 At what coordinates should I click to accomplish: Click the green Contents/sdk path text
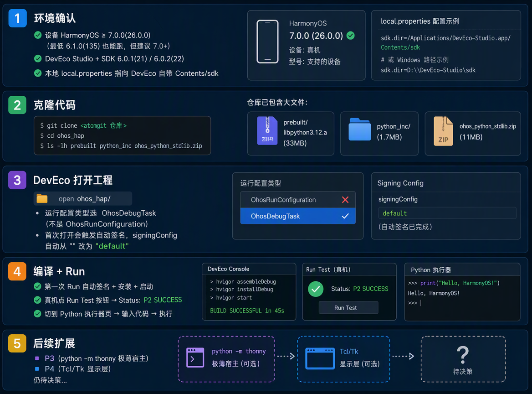(400, 47)
